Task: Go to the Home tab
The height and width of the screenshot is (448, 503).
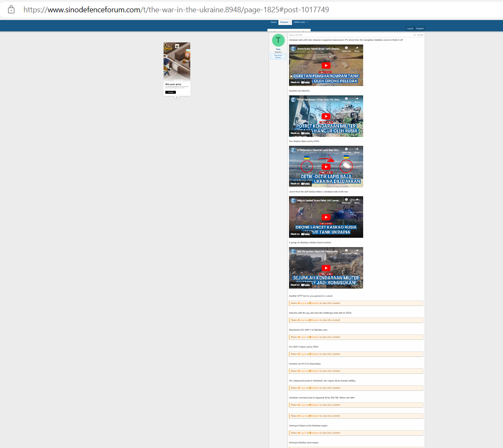Action: 273,22
